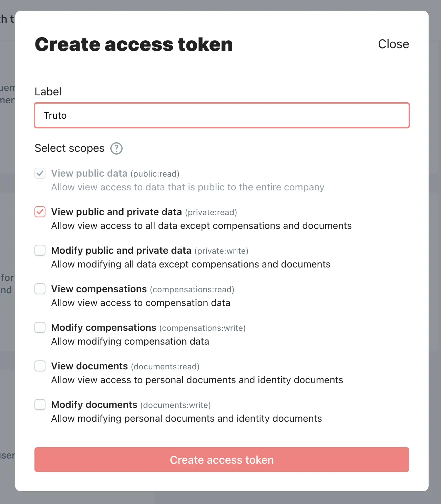Click the '(documents:read)' scope code text
The width and height of the screenshot is (441, 504).
point(165,367)
